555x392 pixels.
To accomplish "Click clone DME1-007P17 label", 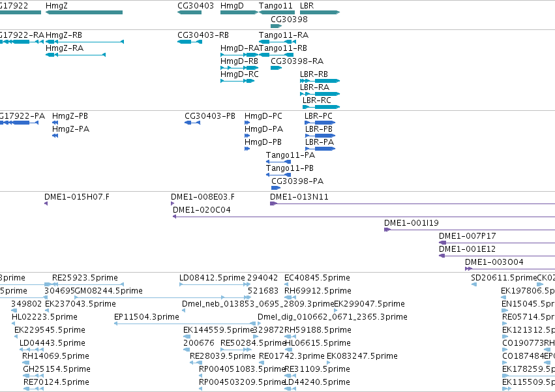I will click(x=467, y=236).
